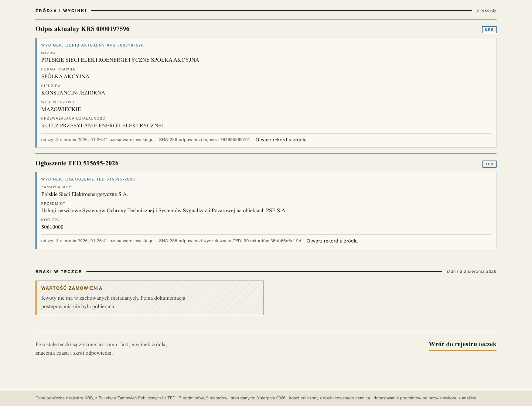Click the "2 rekordy" count
This screenshot has height=406, width=532.
click(x=486, y=11)
